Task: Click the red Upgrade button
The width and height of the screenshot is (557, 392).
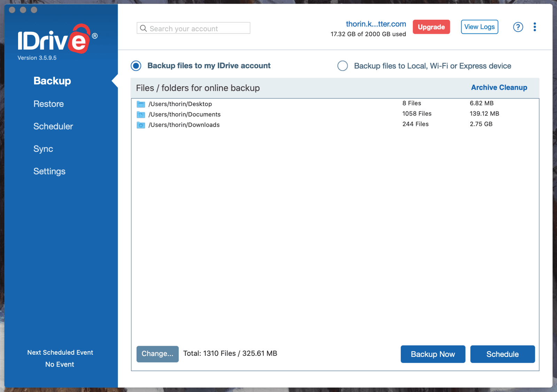Action: point(431,27)
